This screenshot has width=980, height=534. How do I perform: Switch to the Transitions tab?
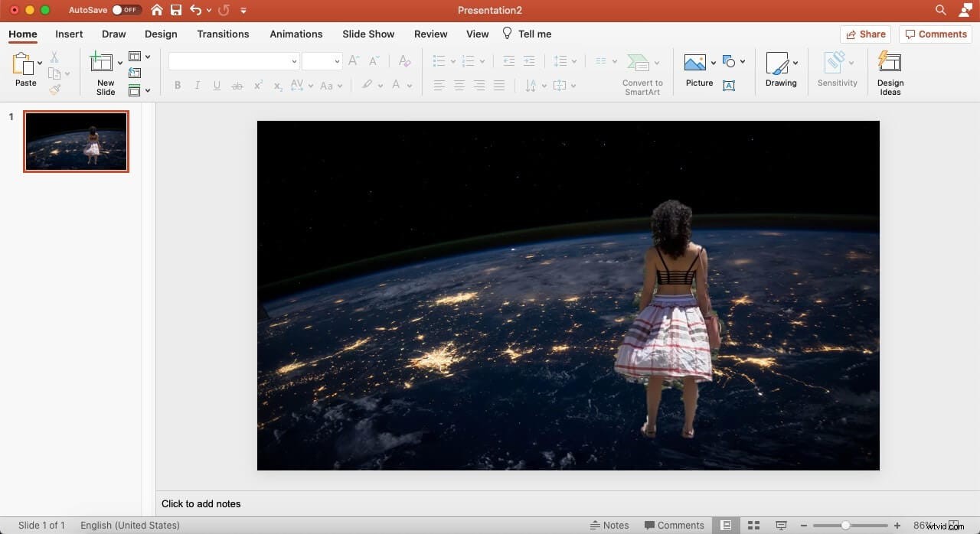[x=223, y=34]
